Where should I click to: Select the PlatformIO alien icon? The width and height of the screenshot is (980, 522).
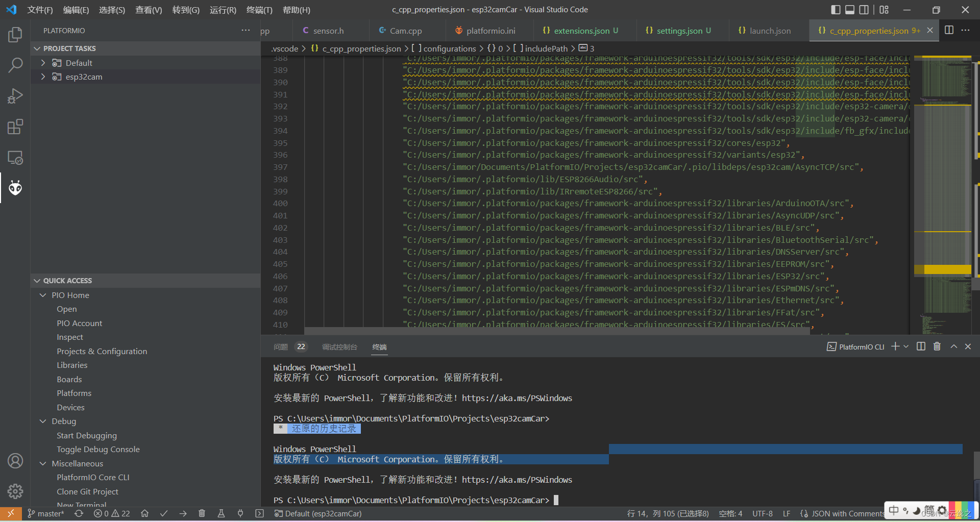tap(15, 188)
